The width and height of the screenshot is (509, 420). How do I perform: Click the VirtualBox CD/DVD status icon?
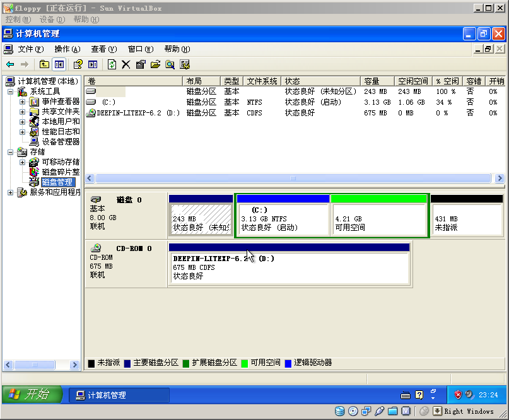353,411
